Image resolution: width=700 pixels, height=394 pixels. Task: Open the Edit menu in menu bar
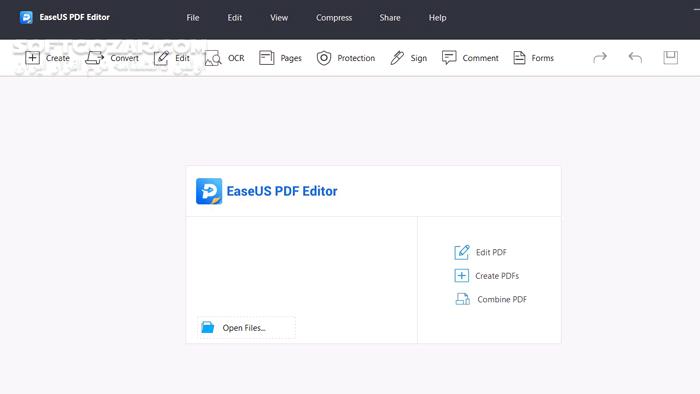(x=235, y=18)
